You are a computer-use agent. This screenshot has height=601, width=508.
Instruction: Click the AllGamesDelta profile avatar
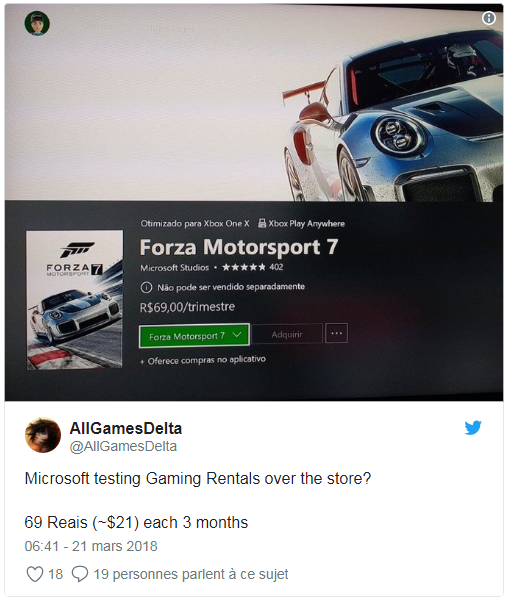tap(43, 435)
